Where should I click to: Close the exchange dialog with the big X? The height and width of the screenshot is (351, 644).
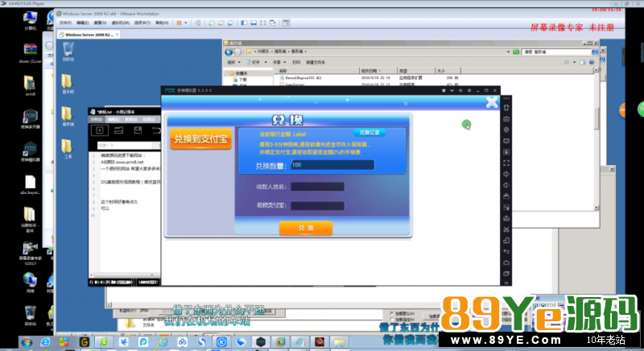click(492, 102)
